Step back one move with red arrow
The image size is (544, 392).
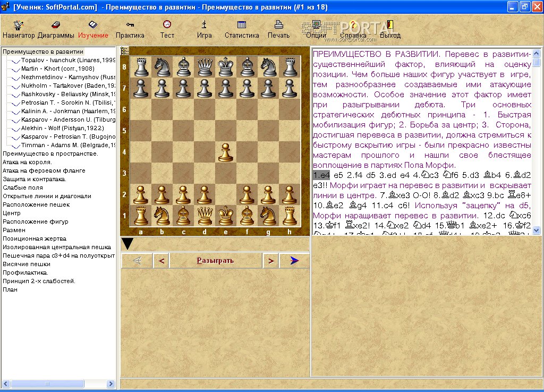(x=161, y=260)
